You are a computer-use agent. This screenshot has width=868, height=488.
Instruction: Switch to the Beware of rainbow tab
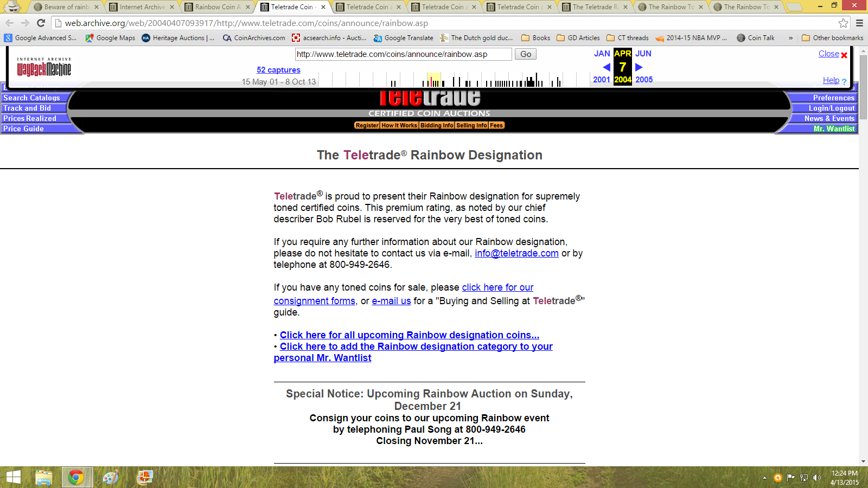[x=66, y=7]
